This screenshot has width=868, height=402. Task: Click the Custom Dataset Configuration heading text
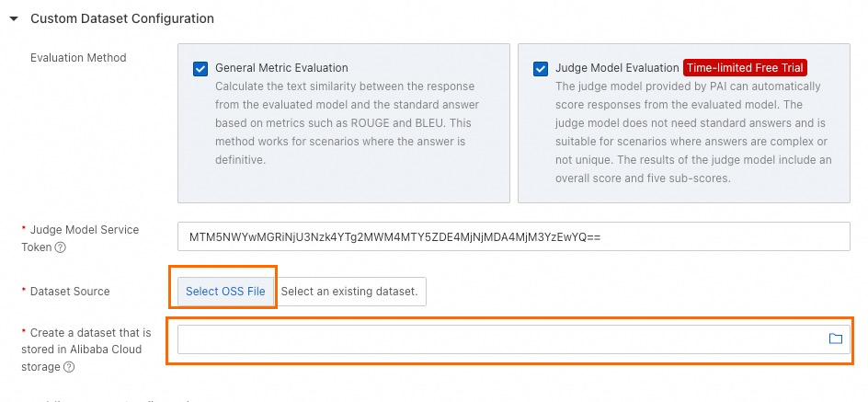pos(122,18)
